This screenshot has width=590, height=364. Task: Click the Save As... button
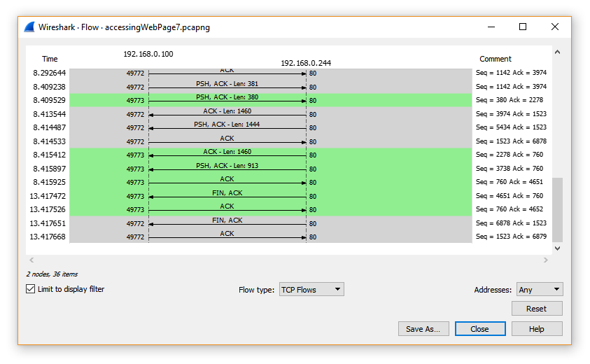tap(423, 329)
